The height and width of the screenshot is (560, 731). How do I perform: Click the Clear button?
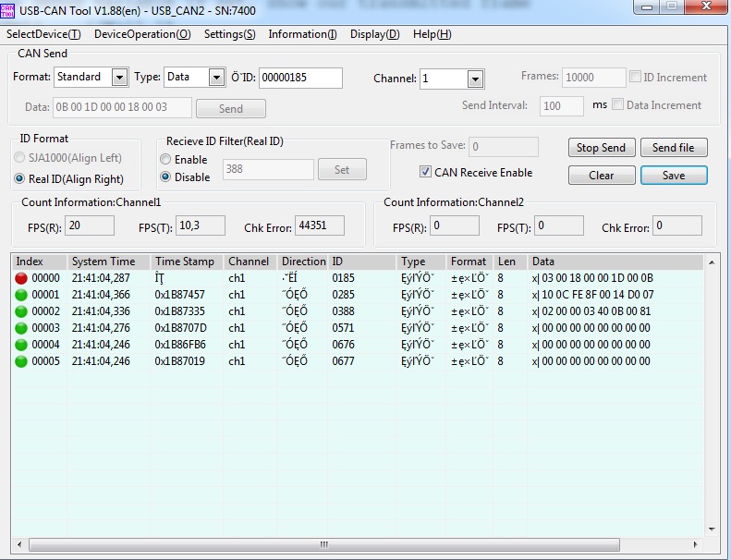point(601,176)
